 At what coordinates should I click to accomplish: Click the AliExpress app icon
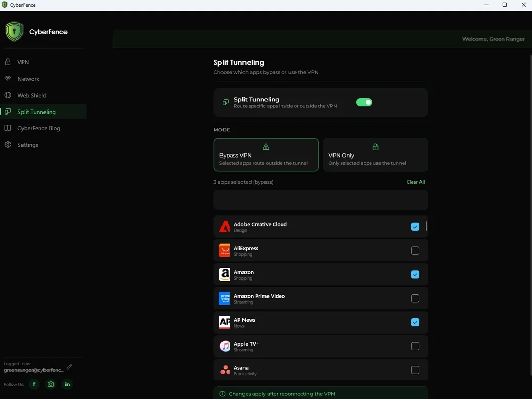pyautogui.click(x=224, y=250)
